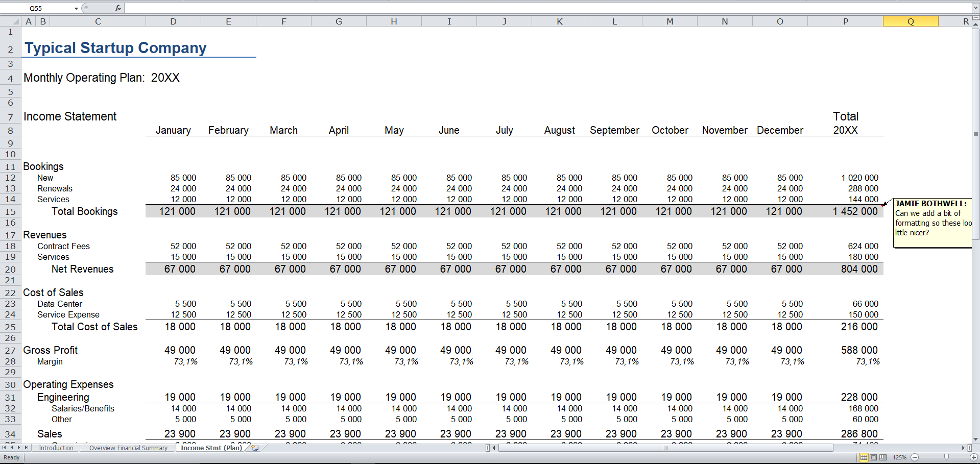Click the 125% zoom level button

(900, 457)
